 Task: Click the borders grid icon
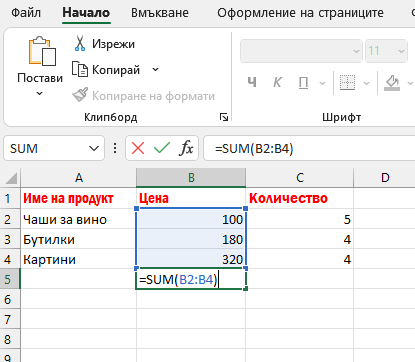(347, 82)
